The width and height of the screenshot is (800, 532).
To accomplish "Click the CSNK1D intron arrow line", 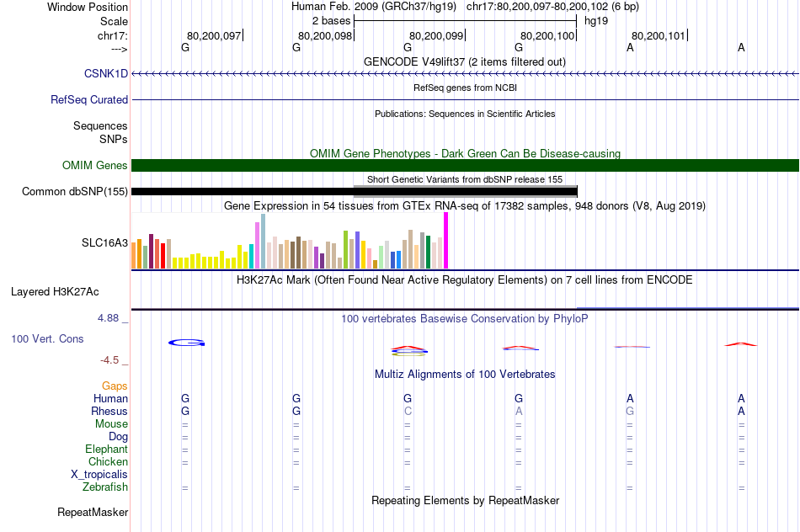I will tap(466, 74).
